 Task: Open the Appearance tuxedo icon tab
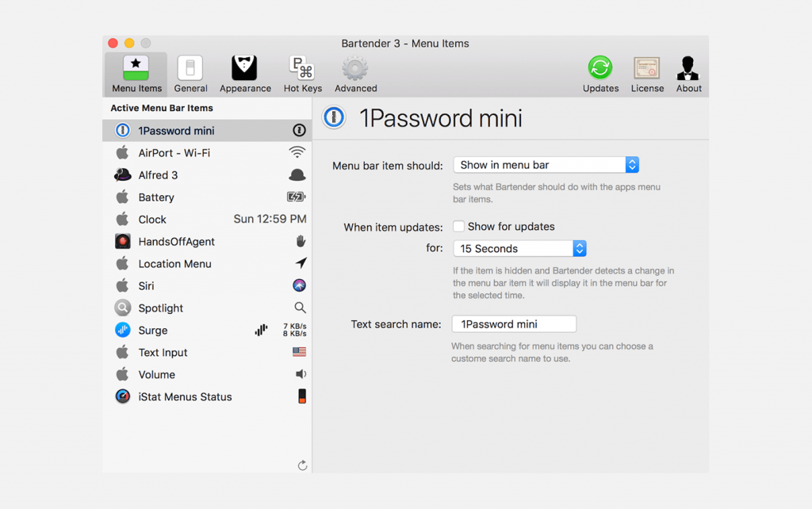245,74
